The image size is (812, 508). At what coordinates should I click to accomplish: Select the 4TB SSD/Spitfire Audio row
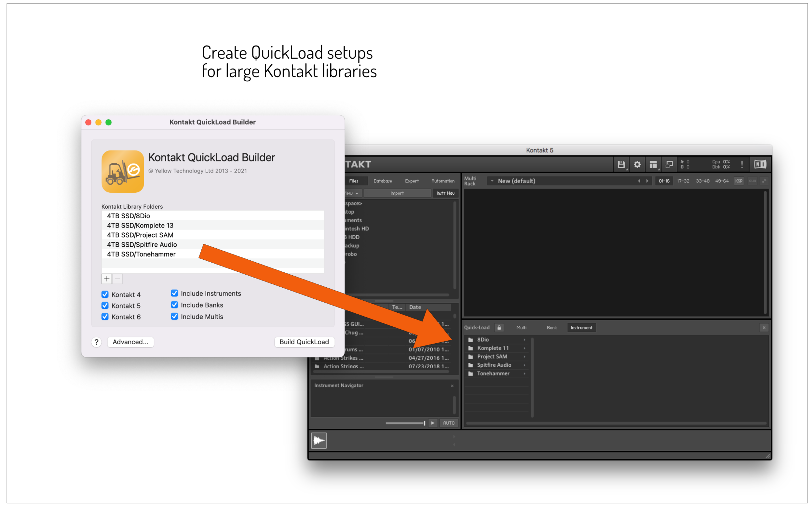[x=213, y=244]
